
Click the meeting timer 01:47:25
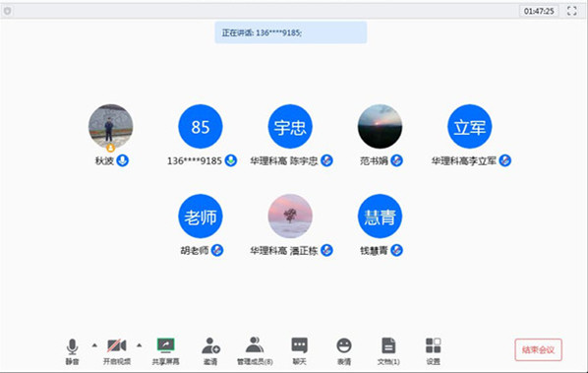coord(539,11)
